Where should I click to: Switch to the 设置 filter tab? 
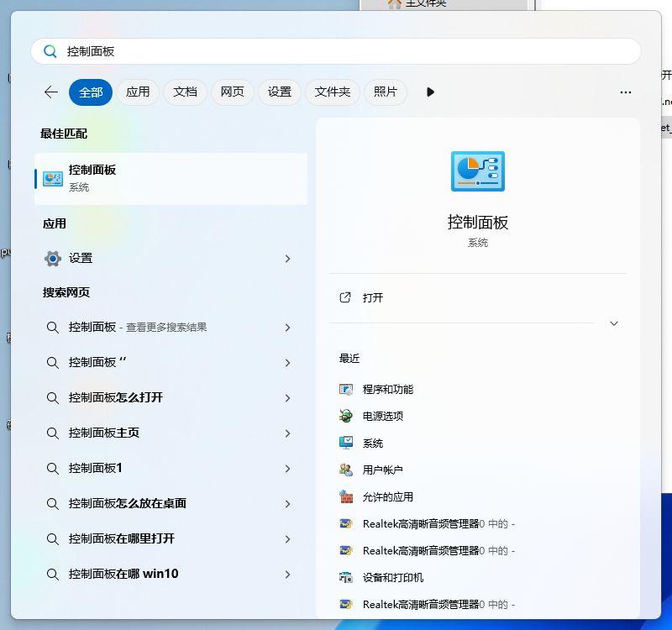pos(280,92)
